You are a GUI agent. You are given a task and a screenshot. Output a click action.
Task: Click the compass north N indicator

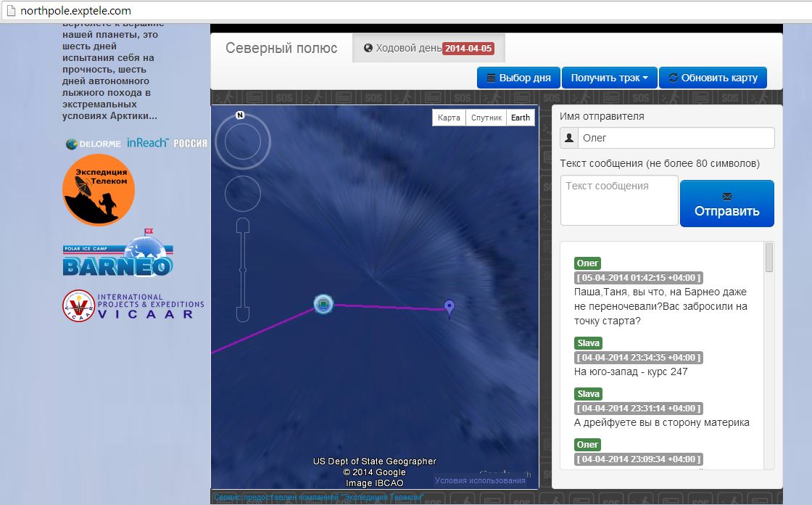click(240, 115)
